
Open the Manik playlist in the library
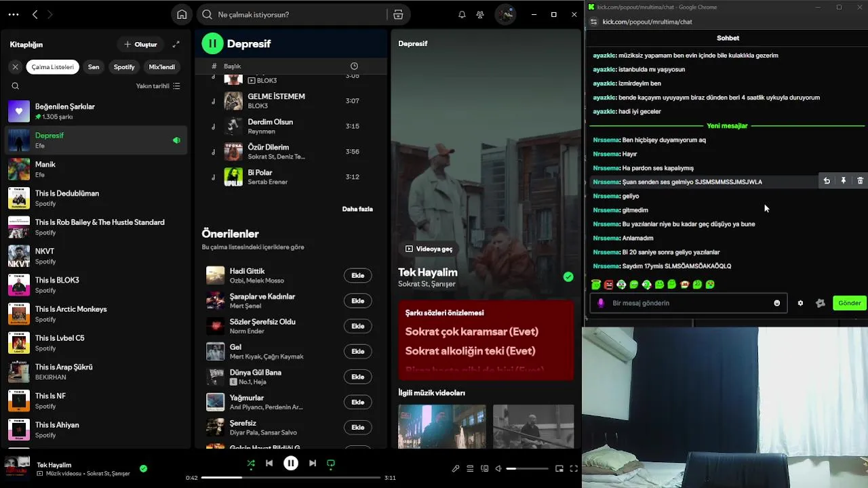coord(96,169)
